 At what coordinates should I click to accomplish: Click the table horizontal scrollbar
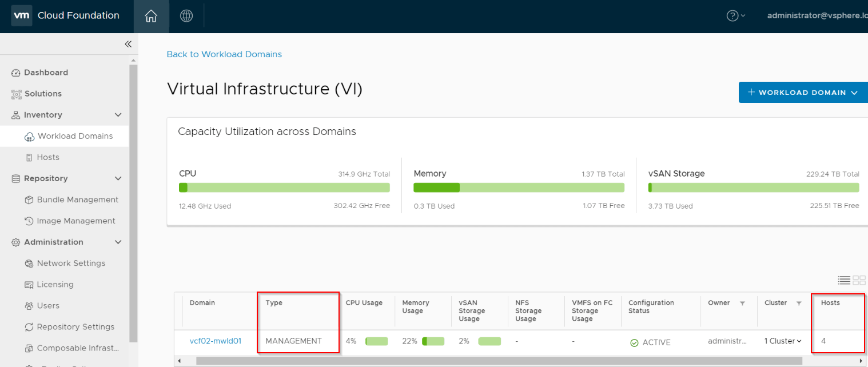tap(499, 361)
